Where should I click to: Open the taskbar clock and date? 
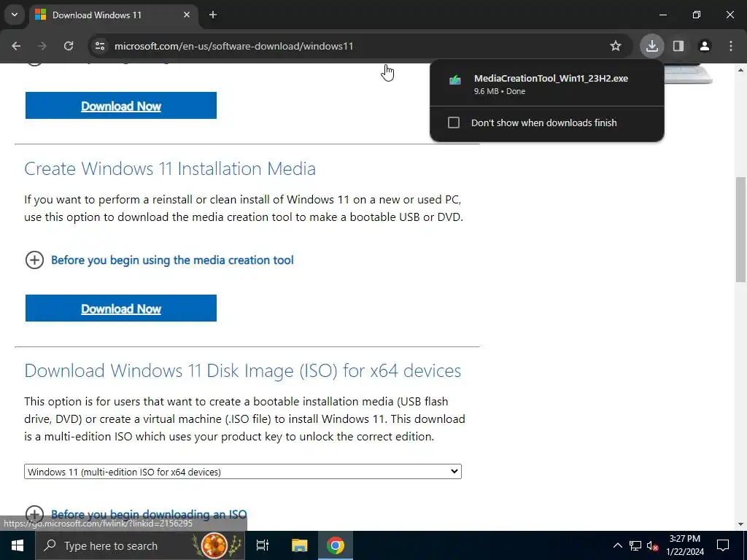[x=685, y=545]
